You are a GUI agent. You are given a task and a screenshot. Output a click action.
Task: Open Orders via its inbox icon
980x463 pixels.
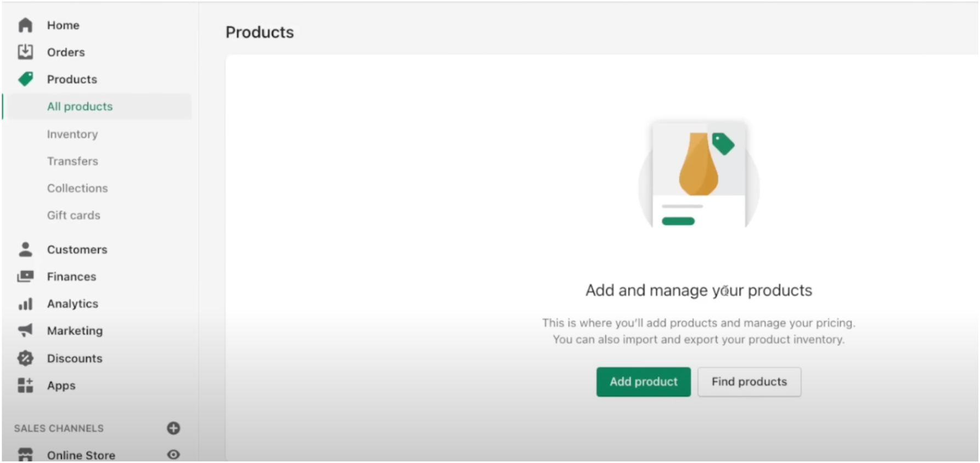click(x=25, y=52)
